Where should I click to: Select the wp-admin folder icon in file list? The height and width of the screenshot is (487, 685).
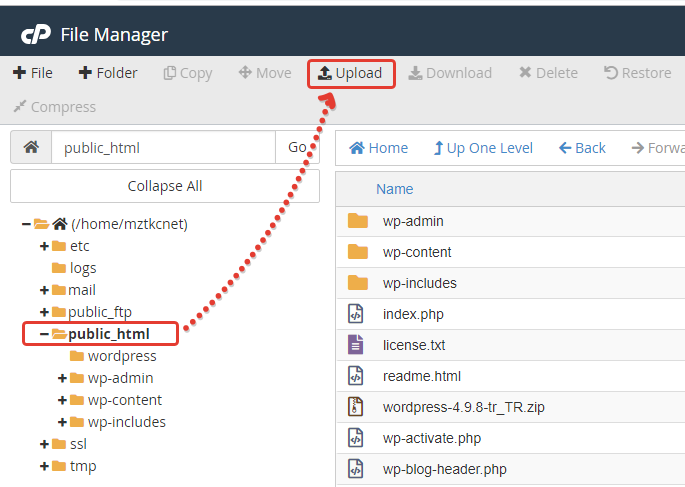(357, 221)
